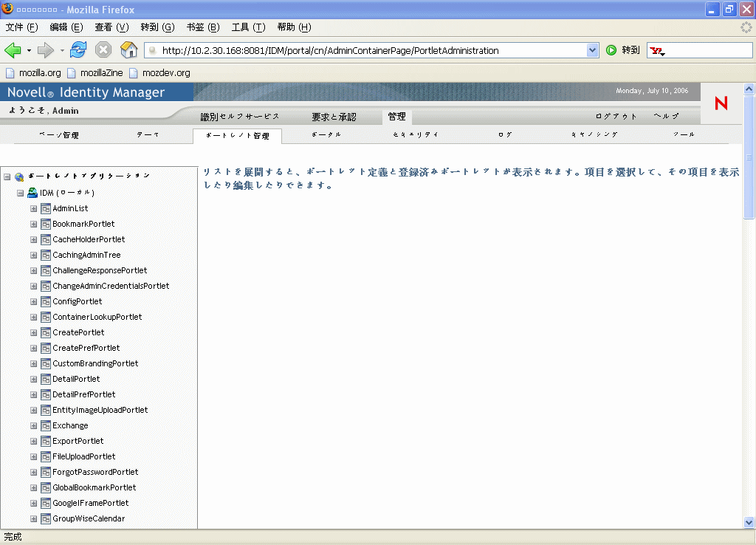
Task: Open the 工具 (T) menu
Action: [x=248, y=27]
